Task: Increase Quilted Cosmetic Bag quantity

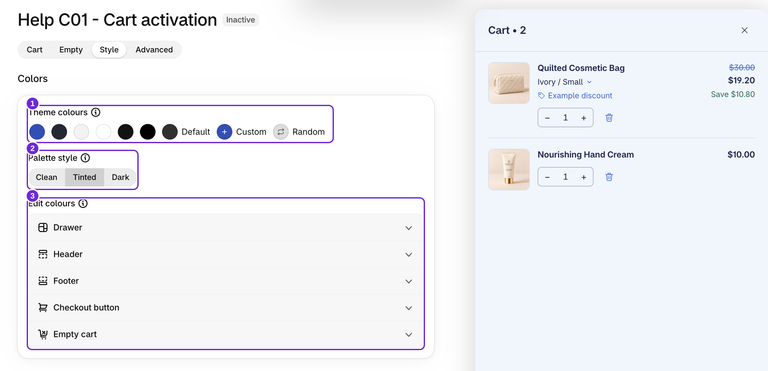Action: pyautogui.click(x=583, y=118)
